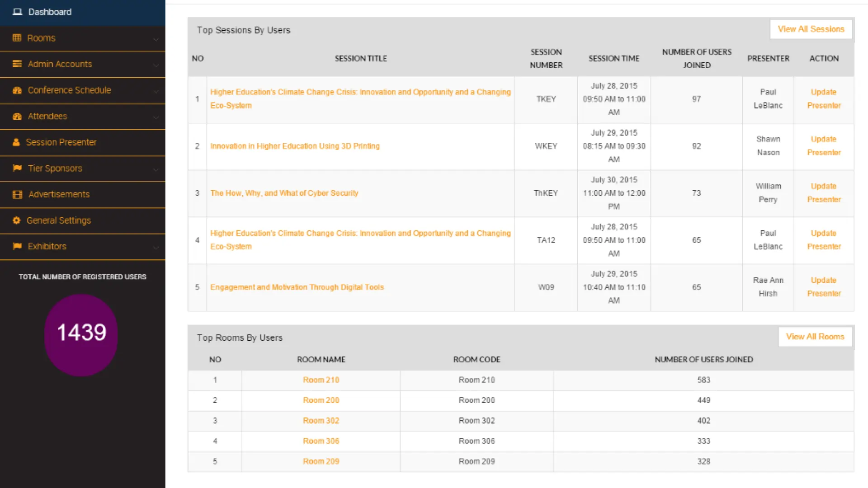Click the Tier Sponsors flag icon
868x488 pixels.
(x=17, y=168)
